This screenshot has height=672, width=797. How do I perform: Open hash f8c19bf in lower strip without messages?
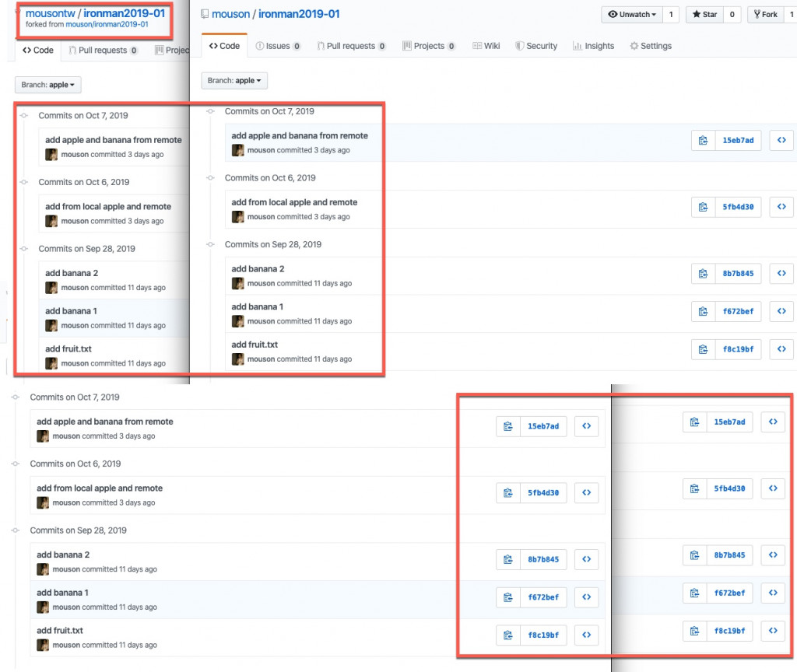coord(729,631)
